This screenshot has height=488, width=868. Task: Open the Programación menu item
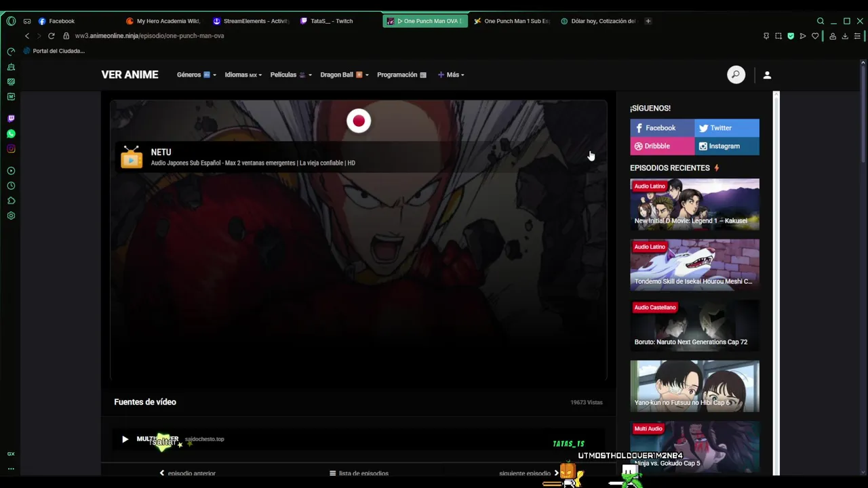(401, 75)
